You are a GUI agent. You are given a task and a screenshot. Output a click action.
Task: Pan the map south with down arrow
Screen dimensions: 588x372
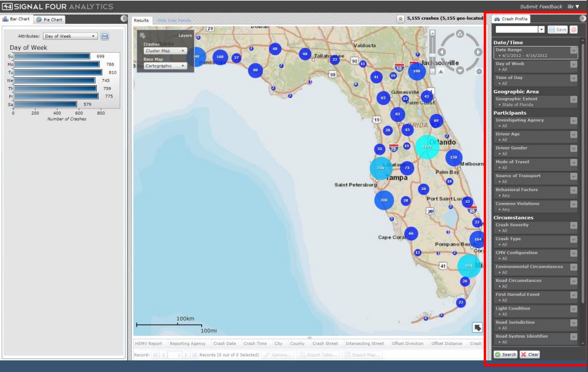click(460, 70)
